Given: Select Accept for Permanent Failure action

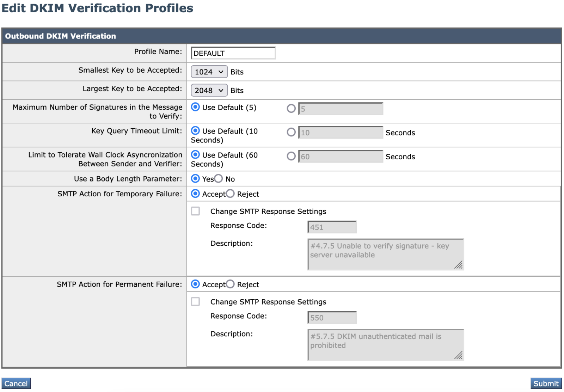Looking at the screenshot, I should click(x=195, y=284).
